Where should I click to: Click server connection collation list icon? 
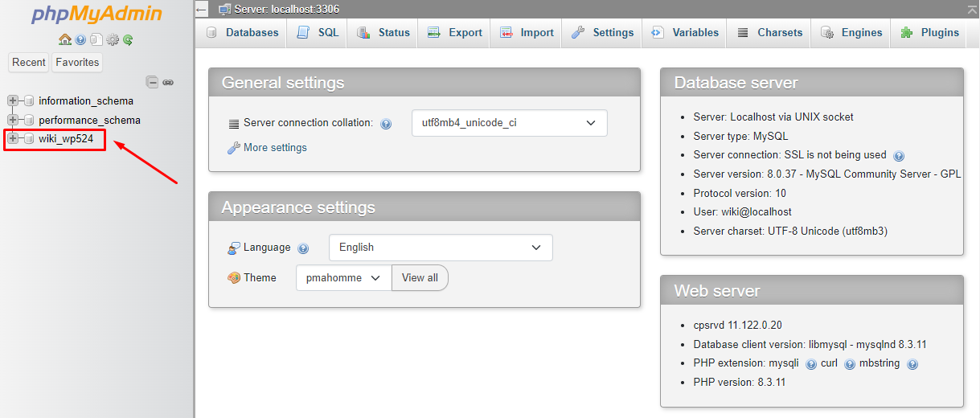pos(234,124)
